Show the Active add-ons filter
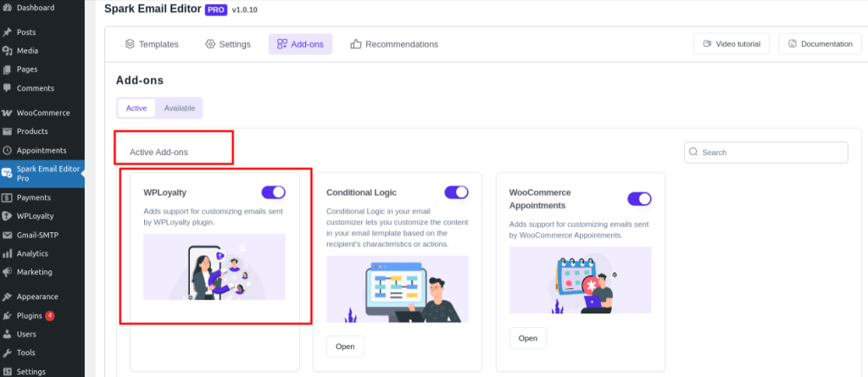The width and height of the screenshot is (868, 377). point(136,108)
